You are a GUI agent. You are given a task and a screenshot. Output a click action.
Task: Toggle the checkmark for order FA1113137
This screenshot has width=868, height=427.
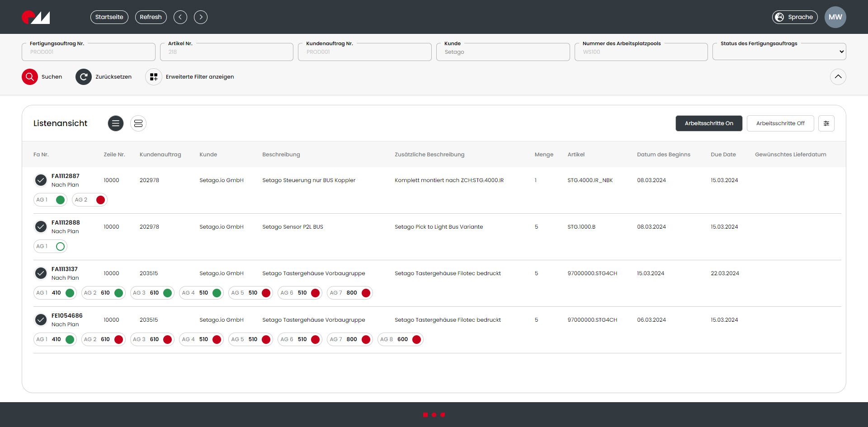41,273
